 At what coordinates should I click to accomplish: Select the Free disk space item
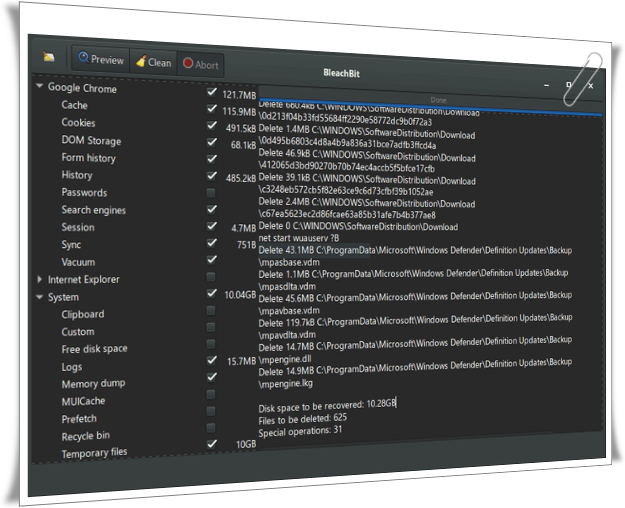[94, 349]
